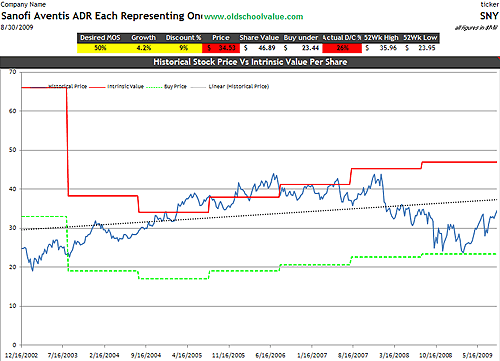Click the Actual D/C % column header
500x361 pixels.
pyautogui.click(x=342, y=38)
